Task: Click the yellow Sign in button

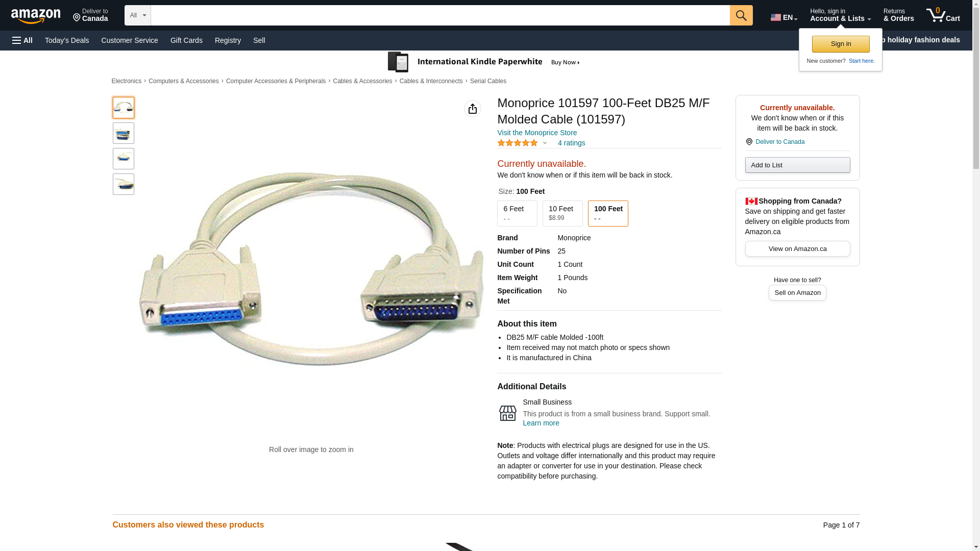Action: pos(841,44)
